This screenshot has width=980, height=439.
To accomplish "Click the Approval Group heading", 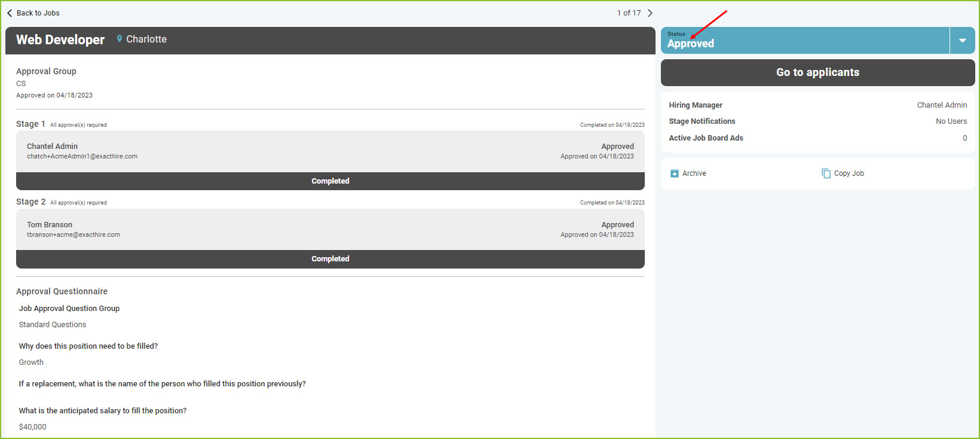I will click(x=46, y=71).
